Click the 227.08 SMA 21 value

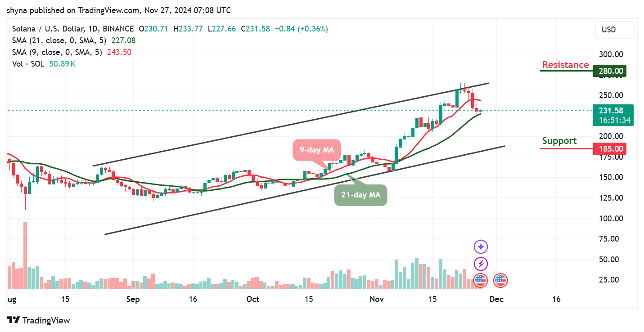coord(123,40)
